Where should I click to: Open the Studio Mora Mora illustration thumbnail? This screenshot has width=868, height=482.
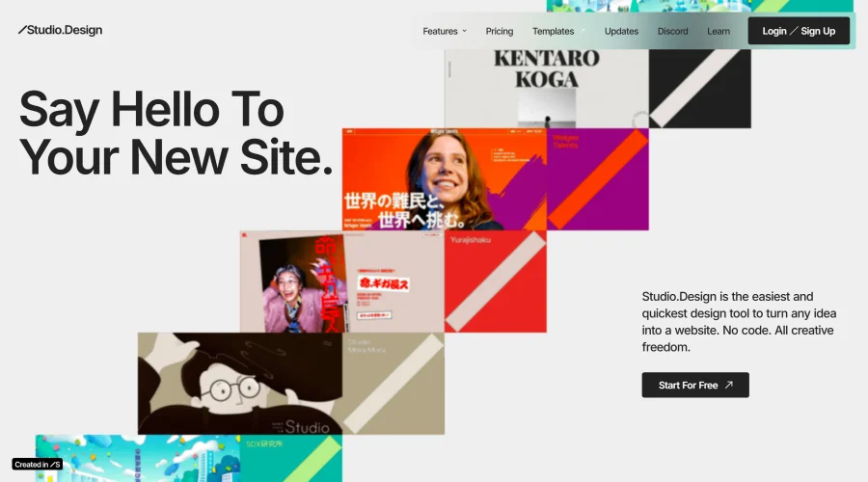240,384
